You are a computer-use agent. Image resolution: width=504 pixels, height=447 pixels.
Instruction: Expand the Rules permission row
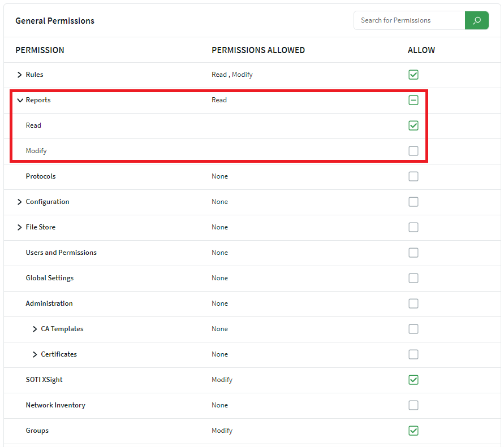(20, 75)
